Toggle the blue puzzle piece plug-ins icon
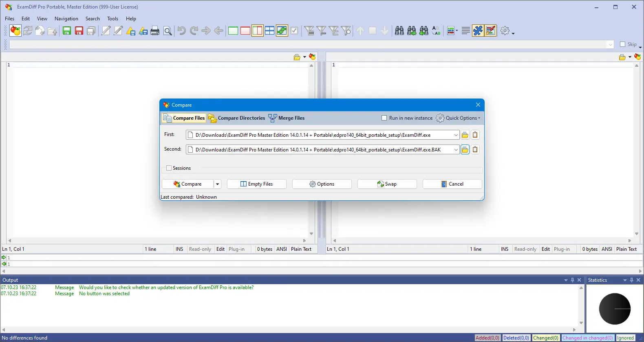The height and width of the screenshot is (342, 644). 478,31
